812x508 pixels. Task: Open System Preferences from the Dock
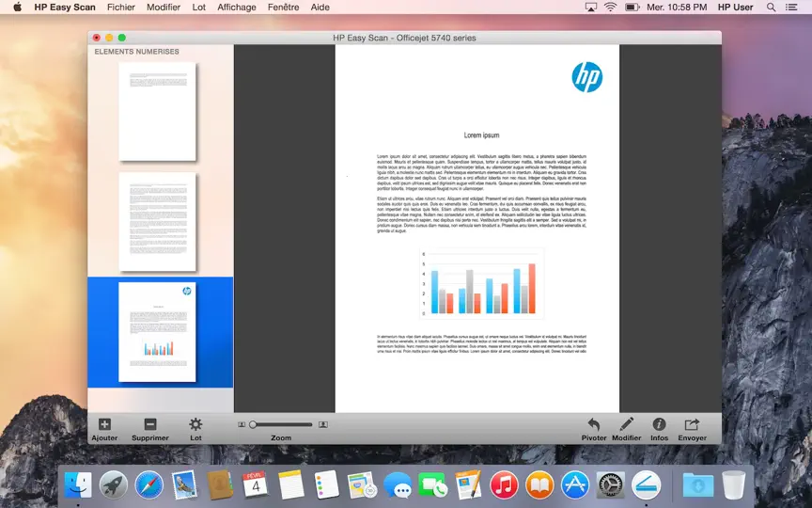pyautogui.click(x=611, y=485)
